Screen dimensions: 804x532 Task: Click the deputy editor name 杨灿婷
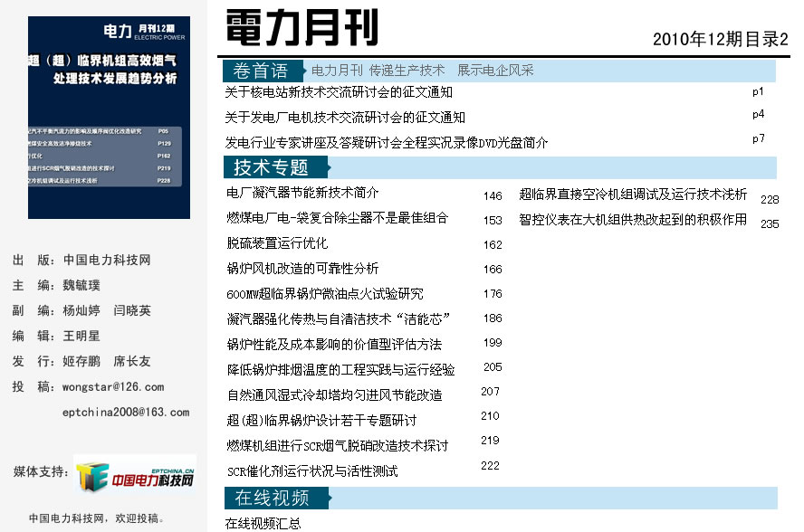[81, 310]
